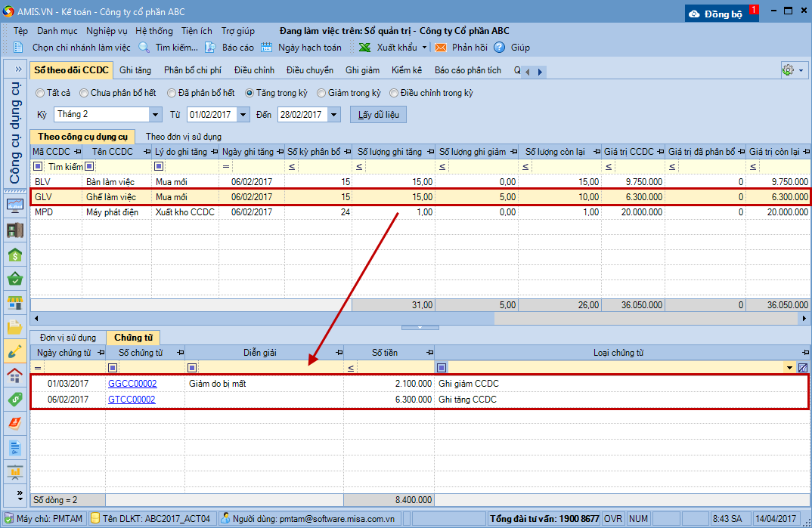The width and height of the screenshot is (812, 528).
Task: Open the Từ date picker dropdown
Action: tap(243, 115)
